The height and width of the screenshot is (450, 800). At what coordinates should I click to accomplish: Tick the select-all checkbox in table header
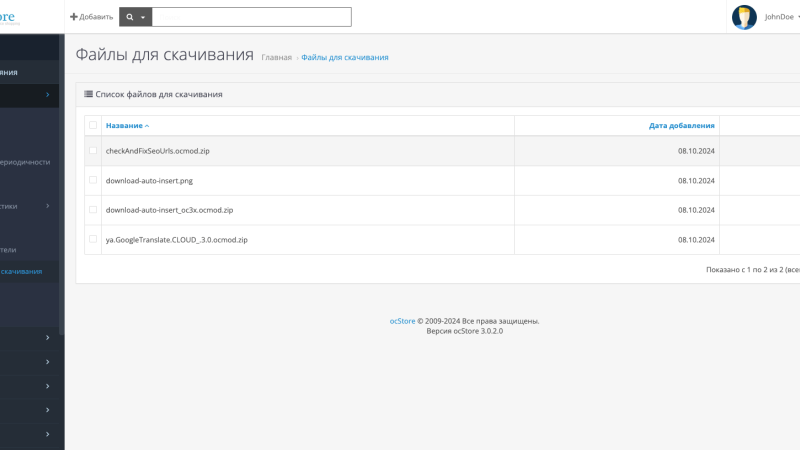pos(93,125)
